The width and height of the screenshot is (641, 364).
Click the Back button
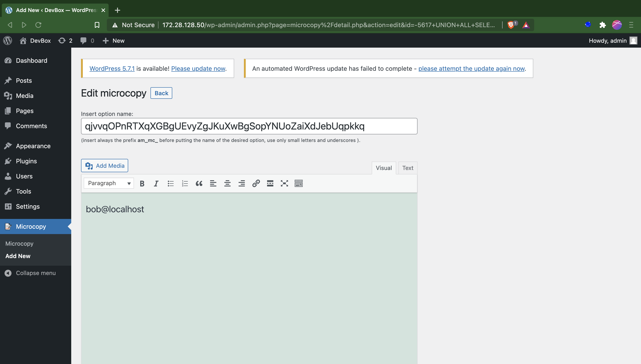click(161, 93)
